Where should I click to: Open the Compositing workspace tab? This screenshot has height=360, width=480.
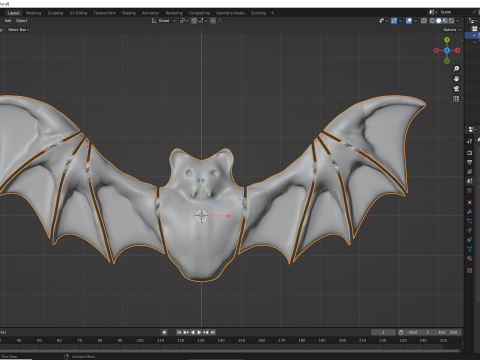point(199,13)
